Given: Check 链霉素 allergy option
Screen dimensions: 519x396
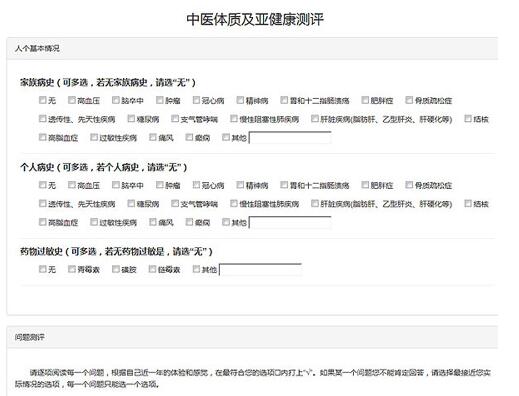Looking at the screenshot, I should point(152,269).
